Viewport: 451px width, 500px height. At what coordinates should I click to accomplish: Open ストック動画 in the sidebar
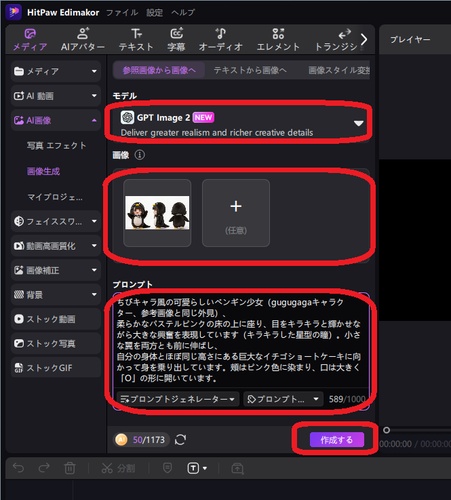[x=56, y=319]
